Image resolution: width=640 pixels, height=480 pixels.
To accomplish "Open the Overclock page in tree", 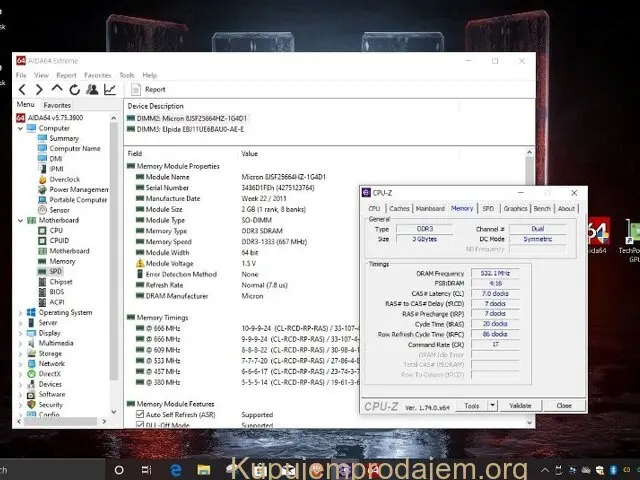I will click(x=64, y=179).
